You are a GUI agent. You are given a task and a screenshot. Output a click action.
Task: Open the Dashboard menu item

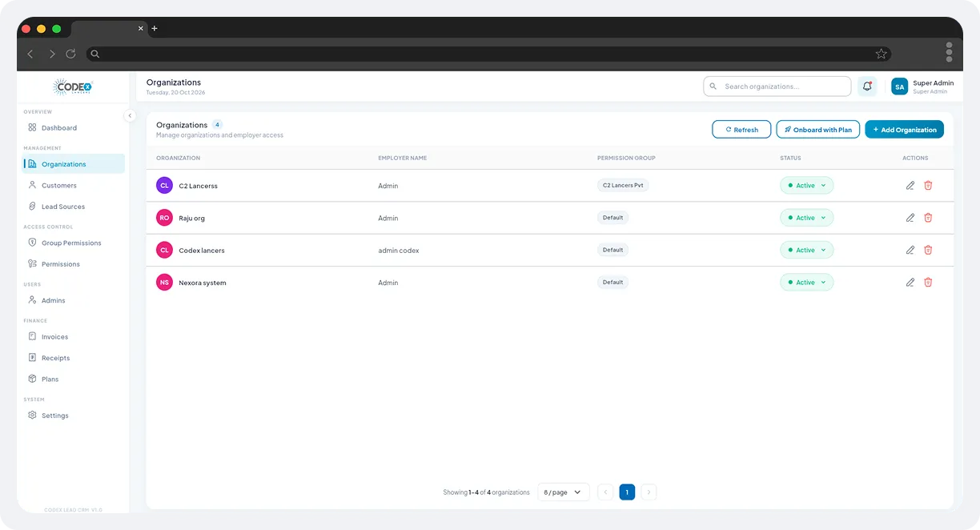[x=73, y=127]
